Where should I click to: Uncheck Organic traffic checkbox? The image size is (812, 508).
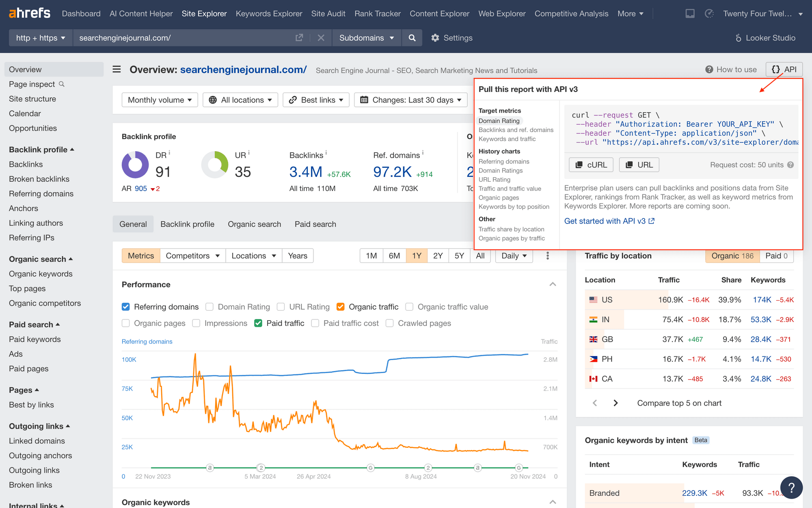click(341, 307)
